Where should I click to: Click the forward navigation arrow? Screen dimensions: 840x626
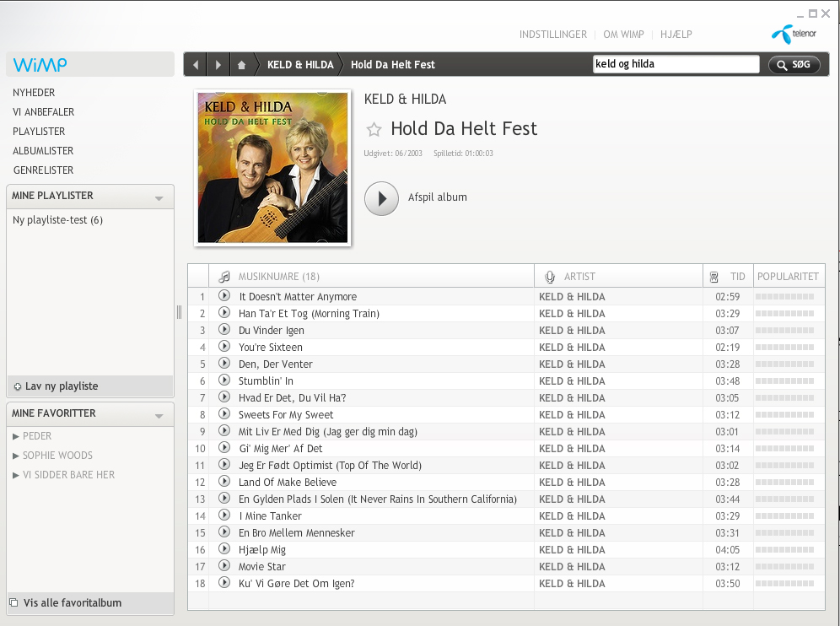click(x=218, y=65)
